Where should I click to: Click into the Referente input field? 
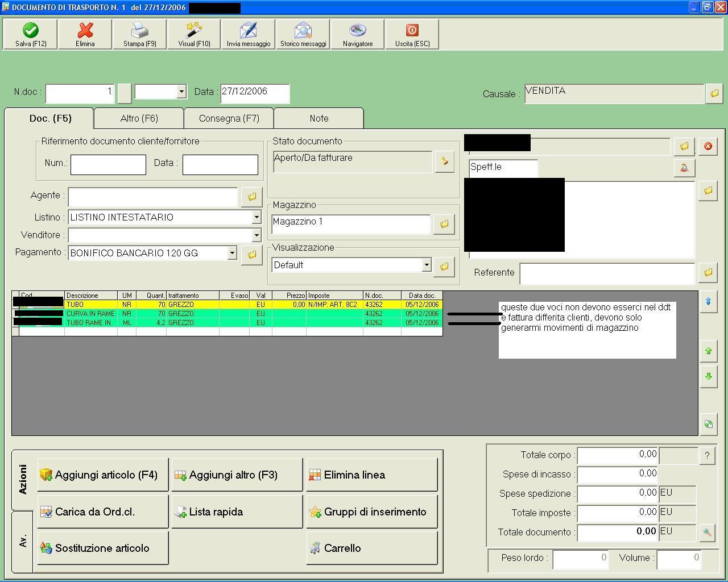pyautogui.click(x=607, y=273)
